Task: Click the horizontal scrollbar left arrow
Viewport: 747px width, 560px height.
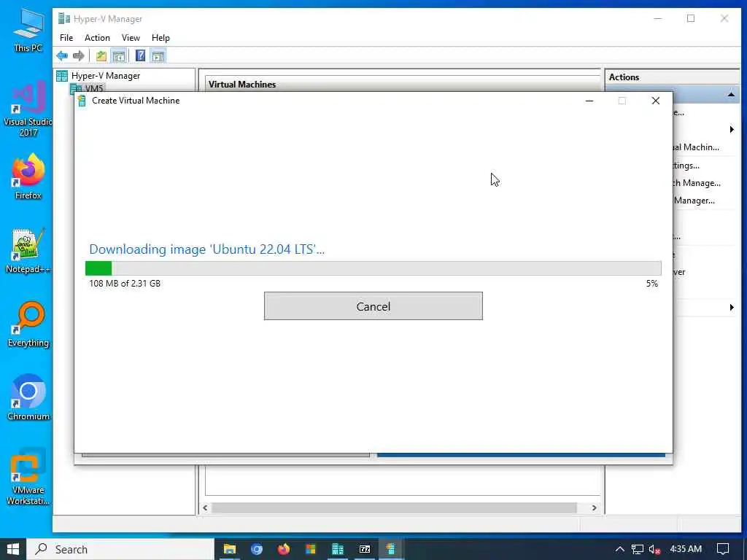Action: (205, 507)
